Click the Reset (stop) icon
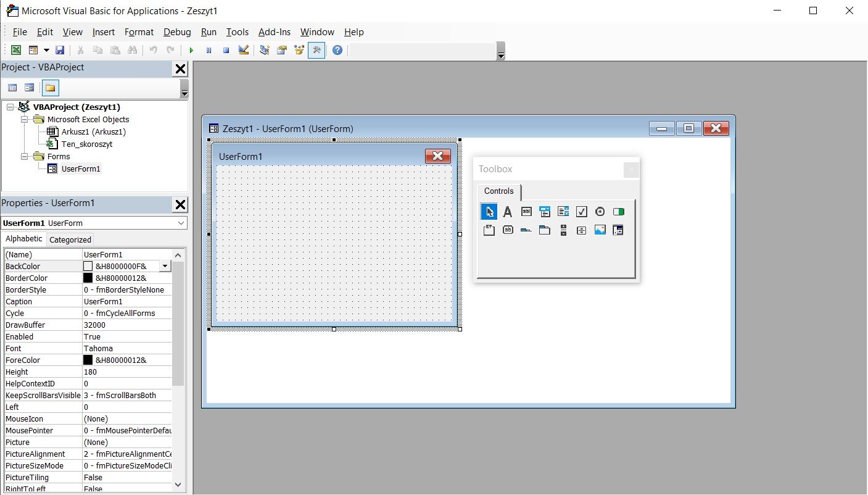This screenshot has width=868, height=495. 226,50
